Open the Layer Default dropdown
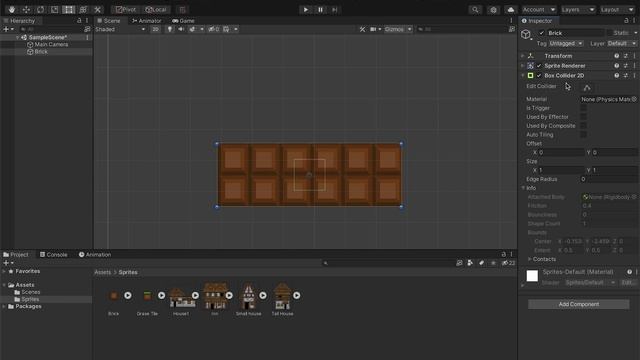Image resolution: width=640 pixels, height=360 pixels. coord(622,43)
